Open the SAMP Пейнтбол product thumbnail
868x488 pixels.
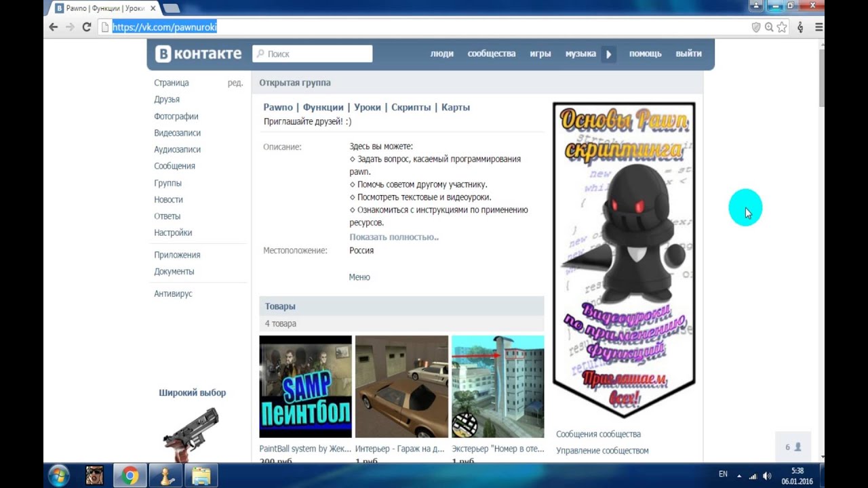click(x=306, y=387)
